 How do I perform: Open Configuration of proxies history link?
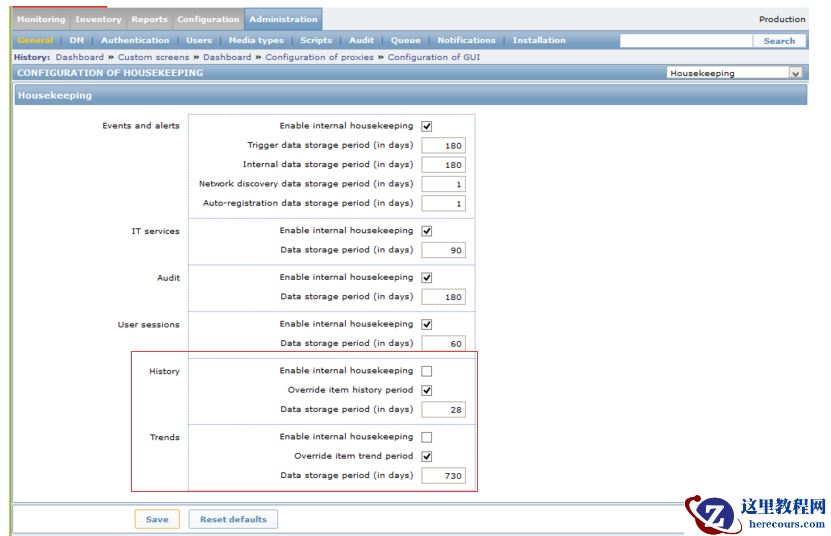pyautogui.click(x=320, y=57)
